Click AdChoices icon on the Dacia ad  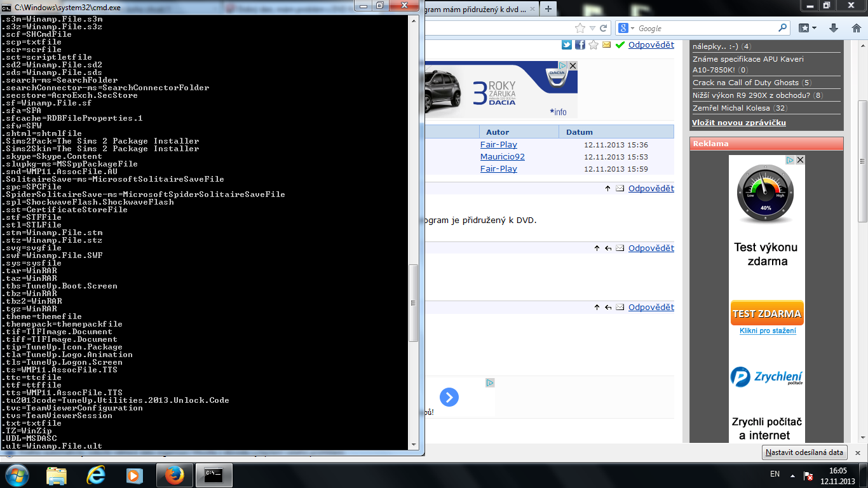coord(563,65)
